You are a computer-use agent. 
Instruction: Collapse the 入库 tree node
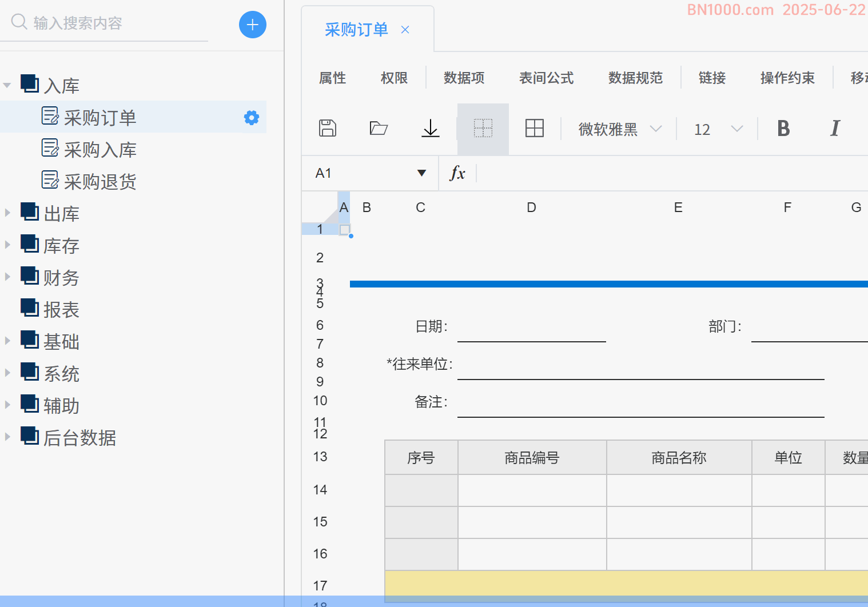tap(7, 85)
